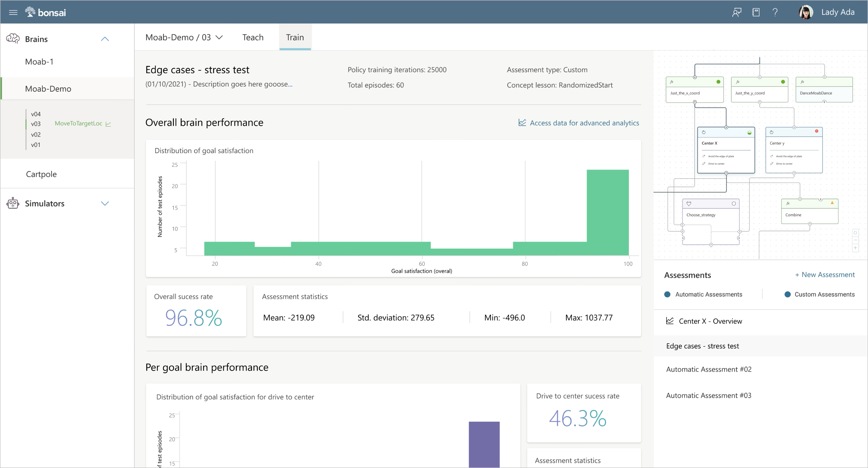The height and width of the screenshot is (468, 868).
Task: Zoom in the graph with plus icon
Action: (x=855, y=248)
